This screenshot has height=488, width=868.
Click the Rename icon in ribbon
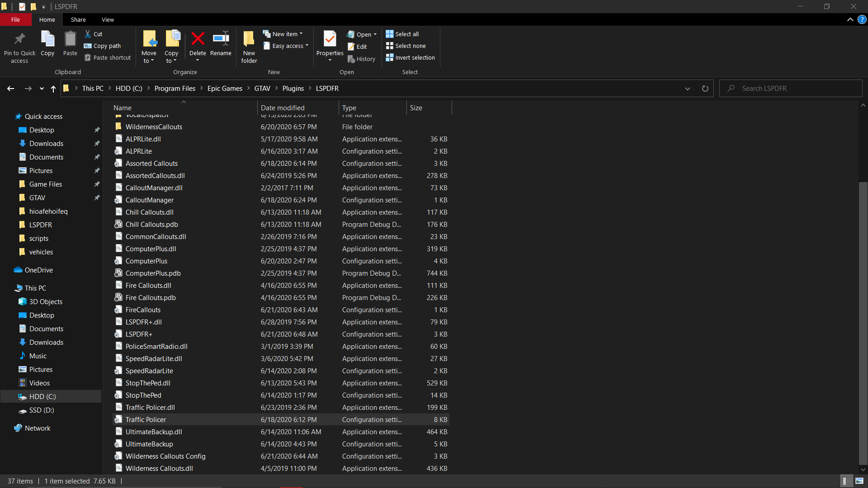221,40
